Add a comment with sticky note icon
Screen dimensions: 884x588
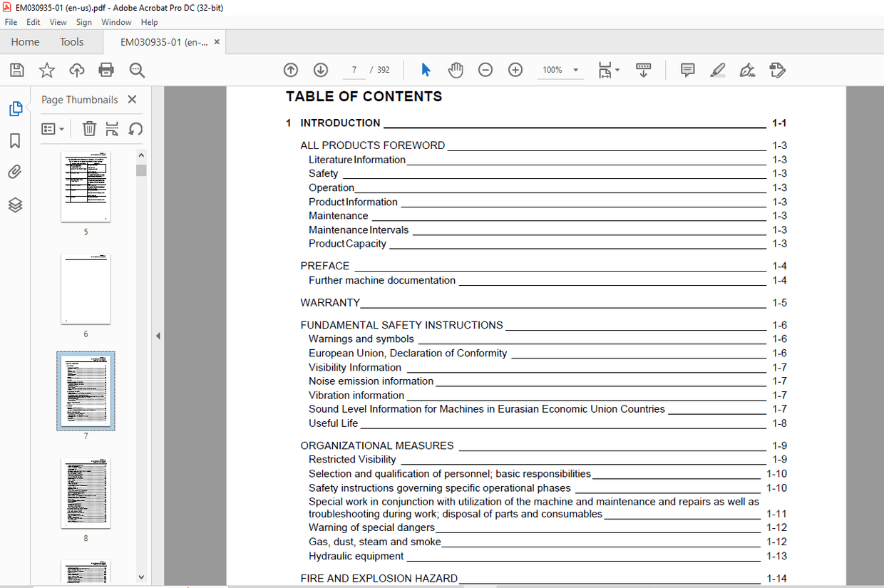pos(687,70)
